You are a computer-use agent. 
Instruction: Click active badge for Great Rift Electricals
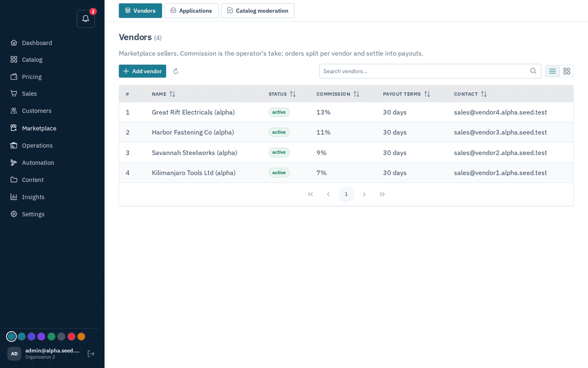[x=279, y=112]
